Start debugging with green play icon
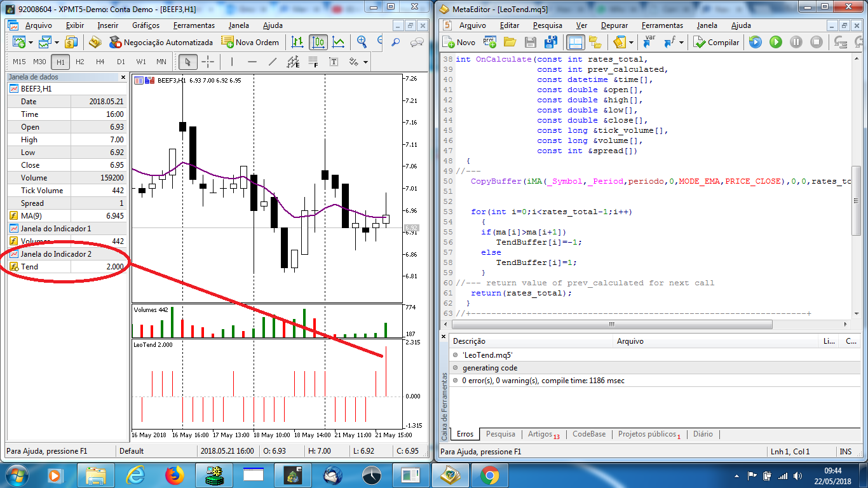Image resolution: width=868 pixels, height=488 pixels. coord(776,42)
